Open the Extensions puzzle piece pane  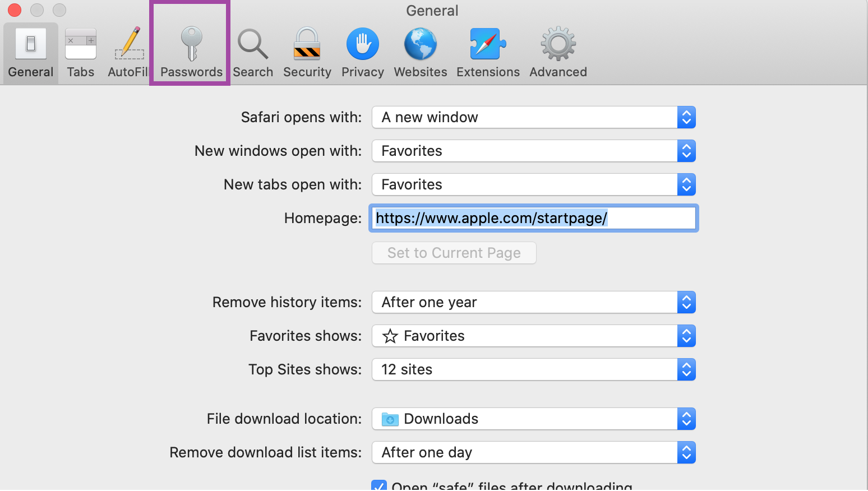click(x=488, y=54)
